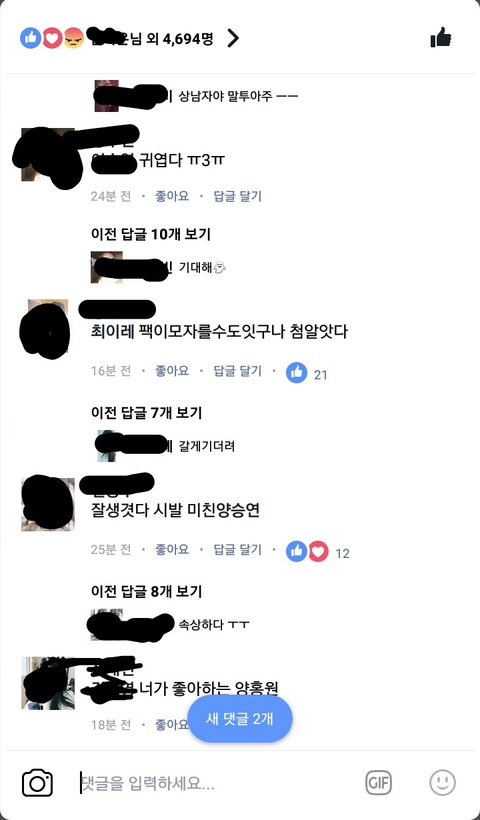Tap the thumbs-up like button at top right
Screen dimensions: 480x820
coord(440,38)
